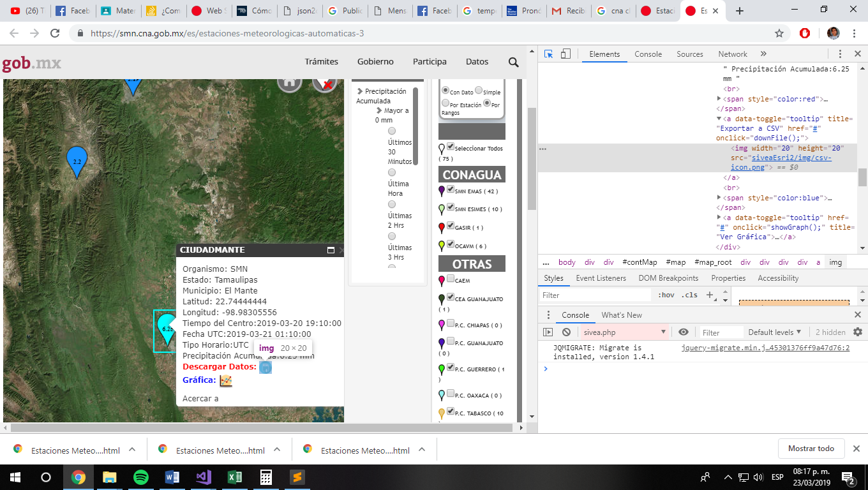Viewport: 868px width, 490px height.
Task: Open the Gobierno menu link
Action: coord(375,62)
